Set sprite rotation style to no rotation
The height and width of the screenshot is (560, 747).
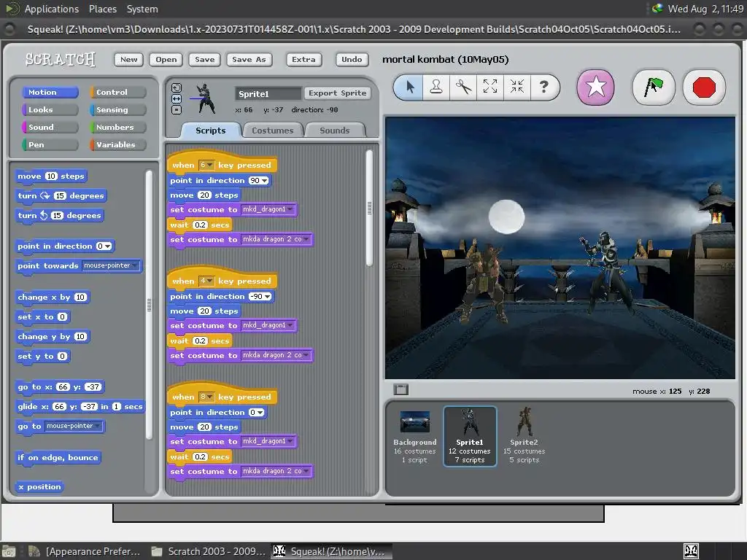pos(177,109)
